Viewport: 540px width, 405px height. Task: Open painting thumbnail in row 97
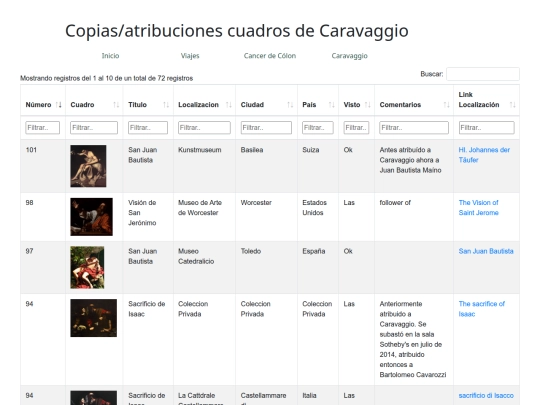click(87, 267)
